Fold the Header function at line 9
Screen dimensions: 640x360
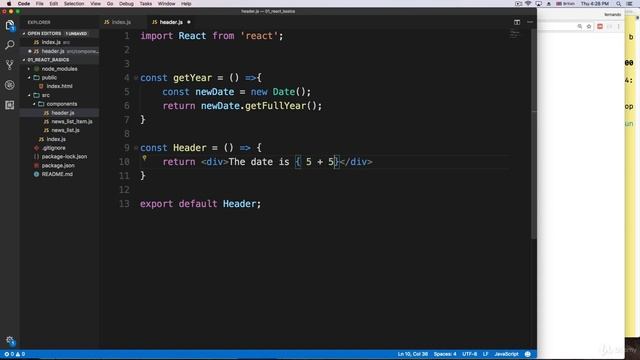[x=136, y=147]
